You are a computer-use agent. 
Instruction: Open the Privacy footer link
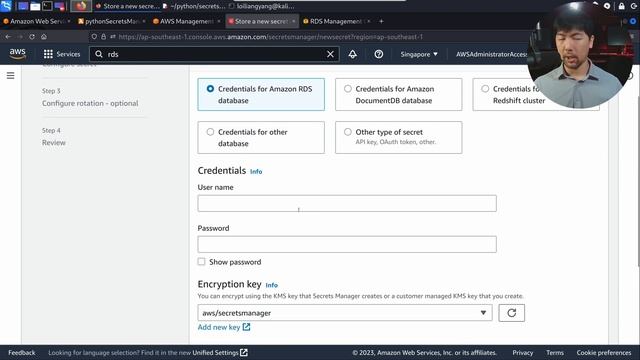click(x=522, y=353)
